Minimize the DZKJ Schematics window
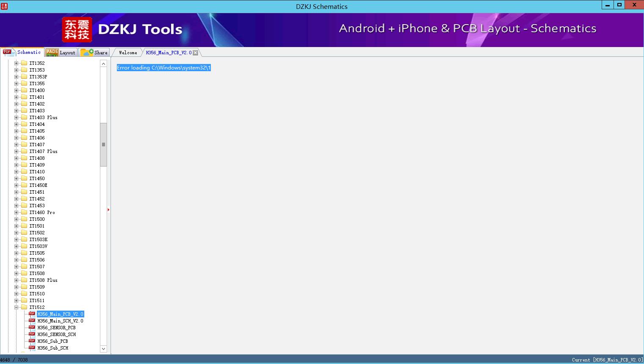644x364 pixels. (608, 5)
